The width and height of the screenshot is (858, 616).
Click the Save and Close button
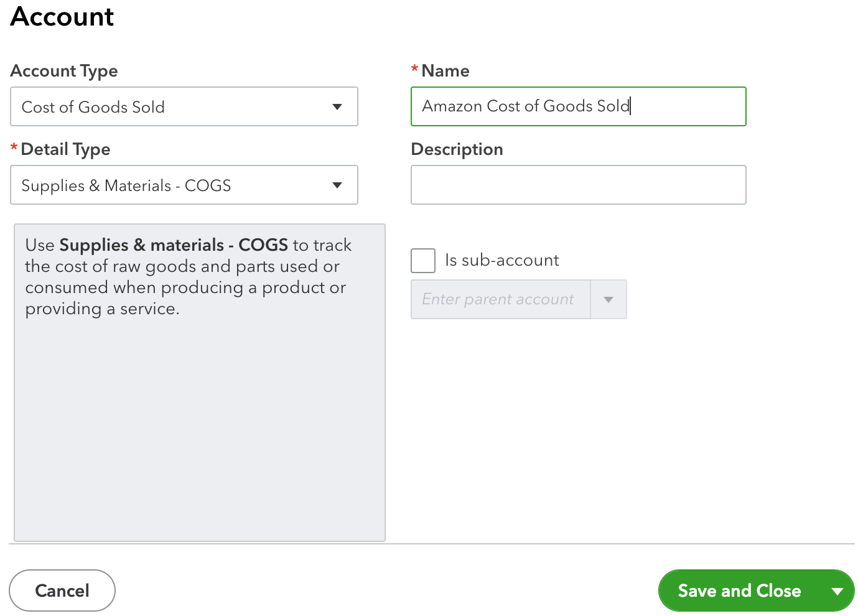(x=739, y=590)
